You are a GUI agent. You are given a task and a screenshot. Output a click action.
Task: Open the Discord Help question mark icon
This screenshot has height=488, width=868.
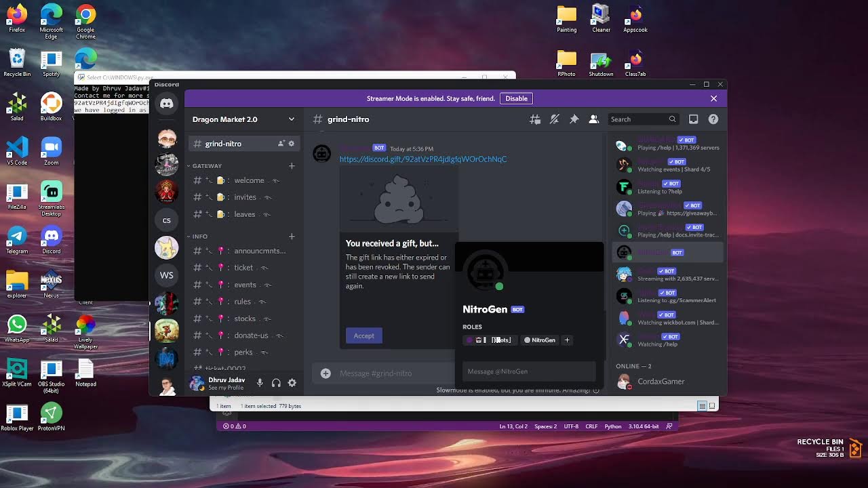tap(713, 119)
